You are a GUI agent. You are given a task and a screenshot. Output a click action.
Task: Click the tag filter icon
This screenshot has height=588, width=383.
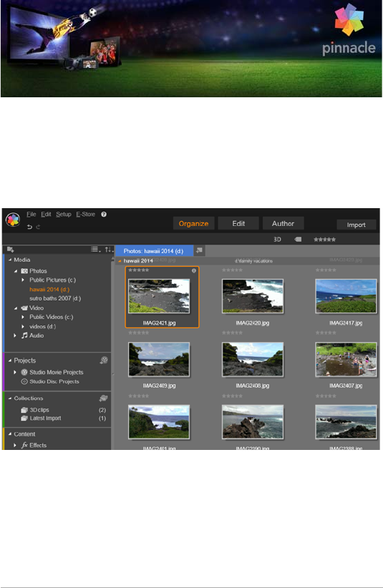click(298, 239)
